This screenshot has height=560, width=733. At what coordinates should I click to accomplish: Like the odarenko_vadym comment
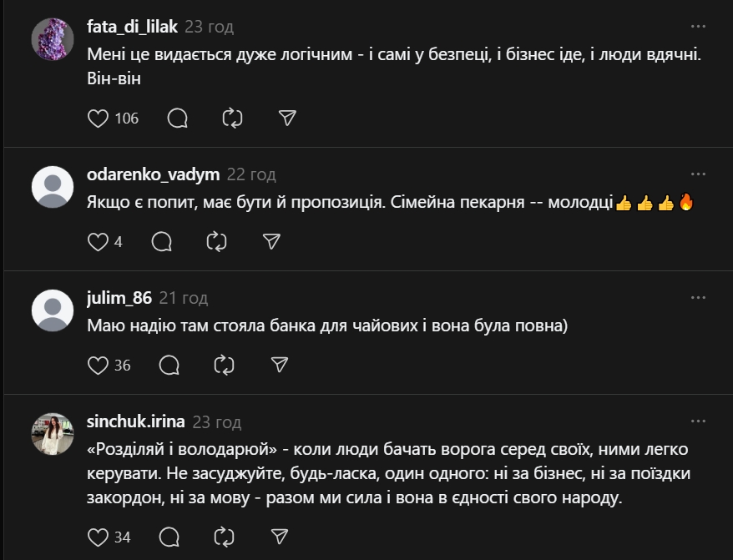(99, 241)
